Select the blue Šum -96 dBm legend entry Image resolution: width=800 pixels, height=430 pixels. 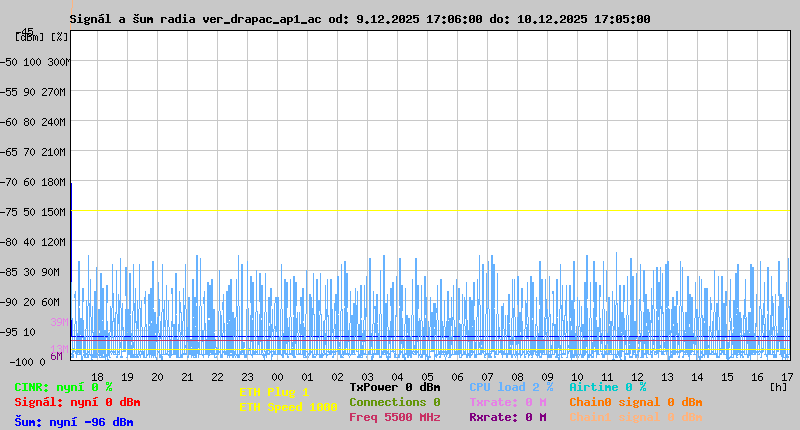pos(73,422)
